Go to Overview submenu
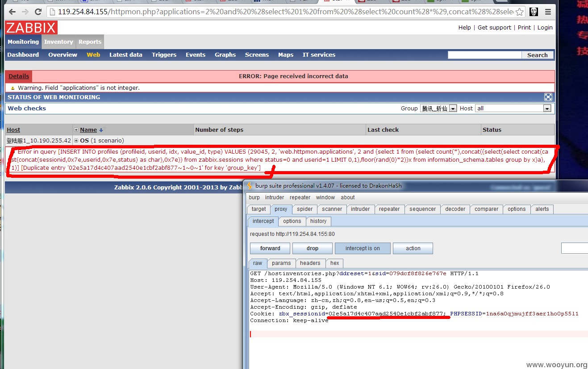Screen dimensions: 588x369 (x=63, y=55)
